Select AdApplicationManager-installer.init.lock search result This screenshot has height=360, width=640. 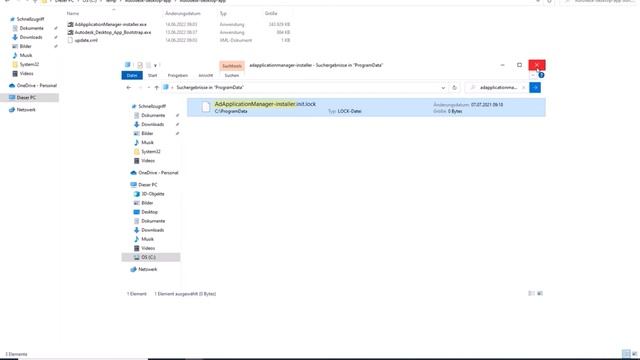pyautogui.click(x=366, y=107)
